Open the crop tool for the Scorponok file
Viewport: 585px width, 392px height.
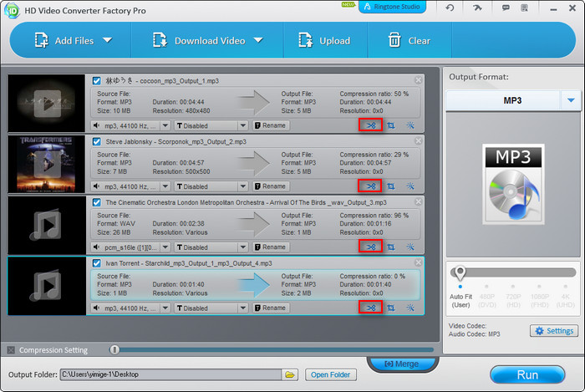[390, 186]
